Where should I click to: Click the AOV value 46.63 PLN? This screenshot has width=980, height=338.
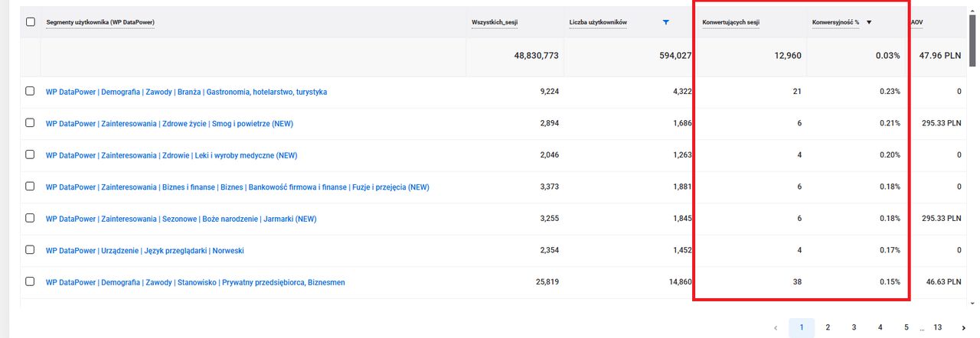click(x=942, y=282)
